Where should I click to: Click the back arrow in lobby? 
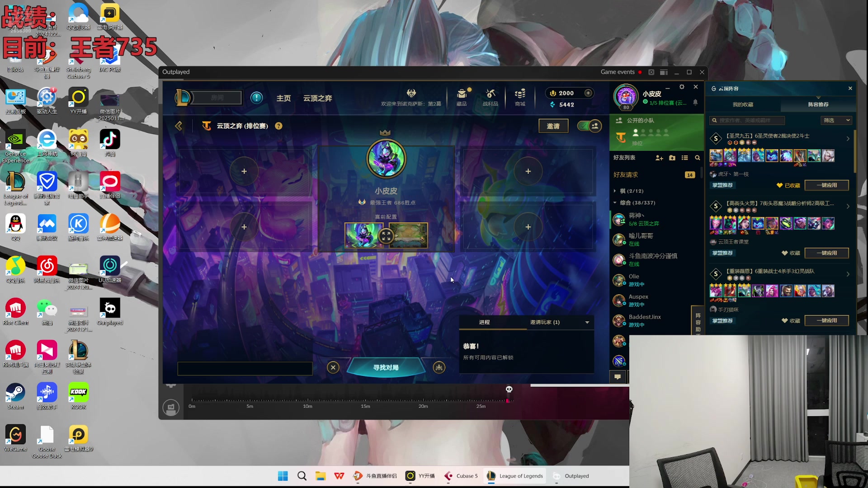click(179, 126)
